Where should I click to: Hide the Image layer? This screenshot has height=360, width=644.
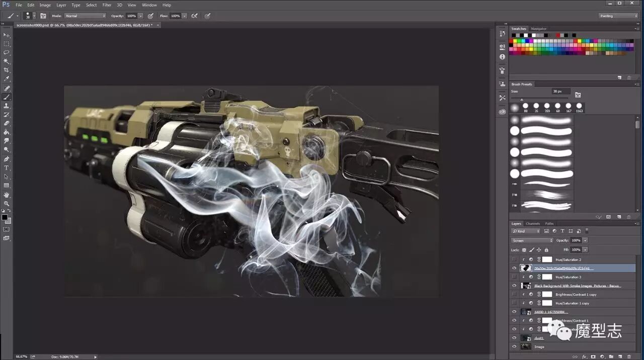pos(514,346)
